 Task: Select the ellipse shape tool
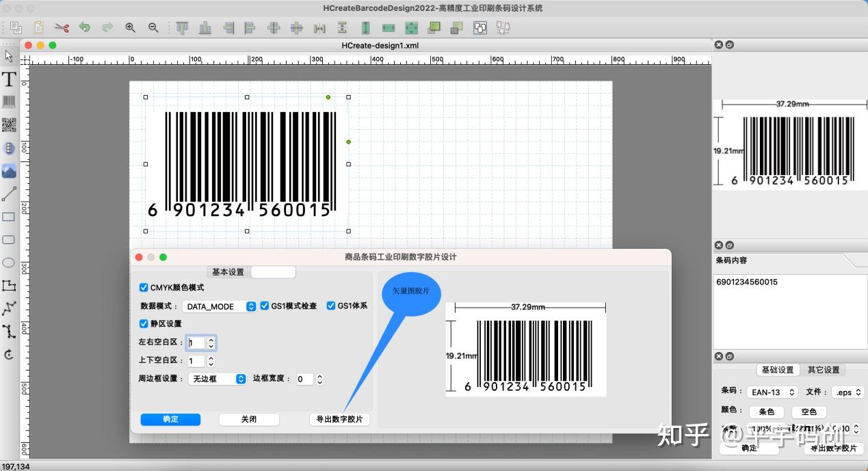point(9,263)
